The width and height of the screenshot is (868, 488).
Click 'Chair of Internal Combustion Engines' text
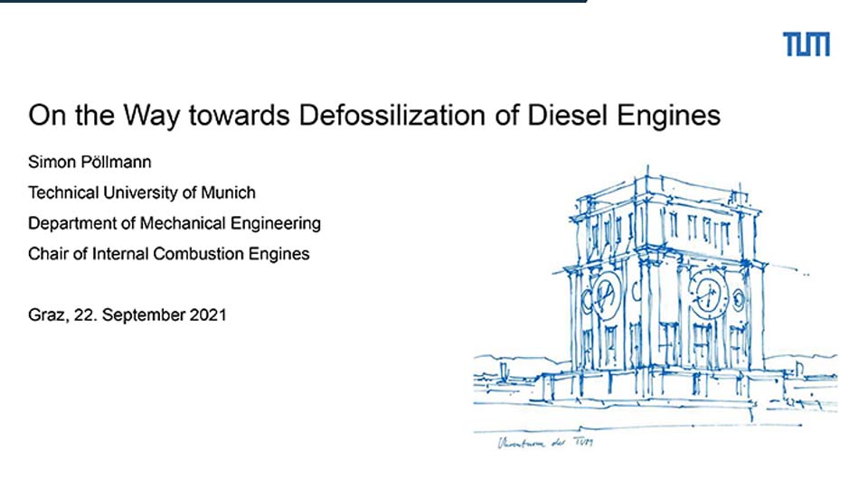tap(169, 253)
